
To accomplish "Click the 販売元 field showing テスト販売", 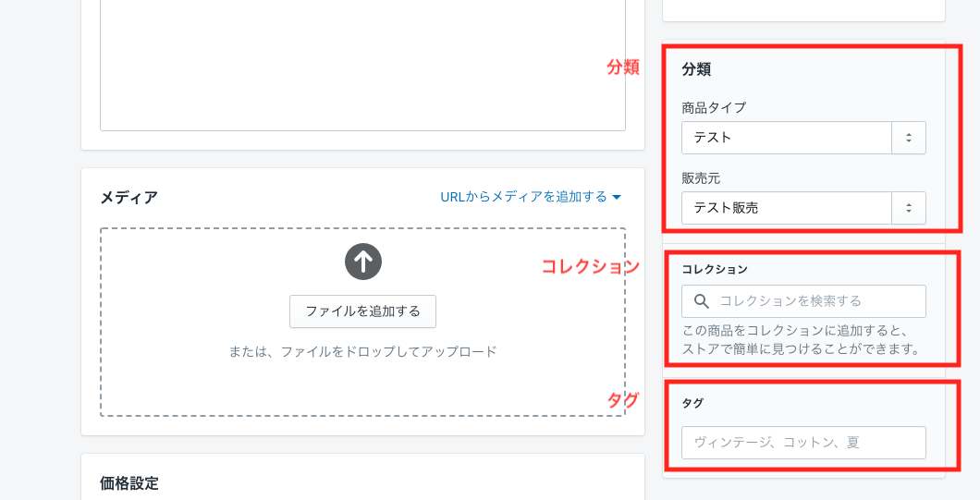I will click(x=786, y=208).
